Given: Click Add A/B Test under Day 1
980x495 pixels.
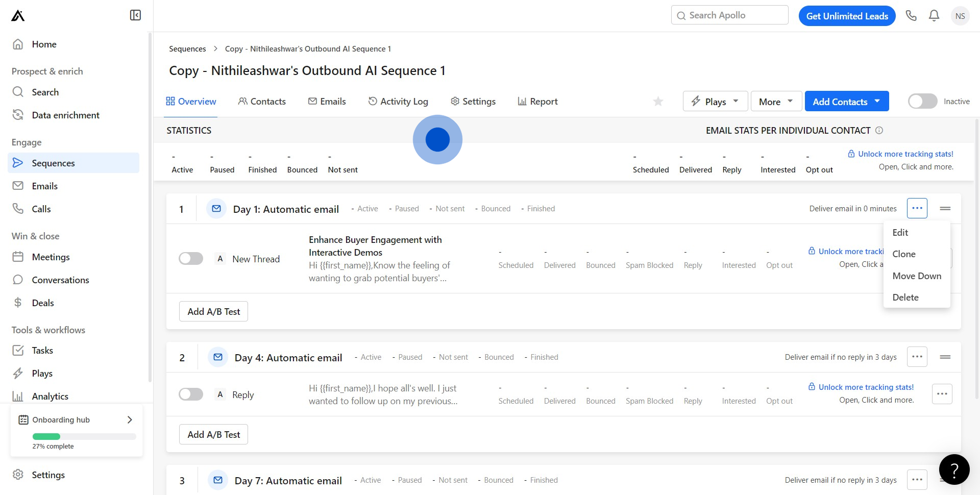Looking at the screenshot, I should pyautogui.click(x=213, y=312).
